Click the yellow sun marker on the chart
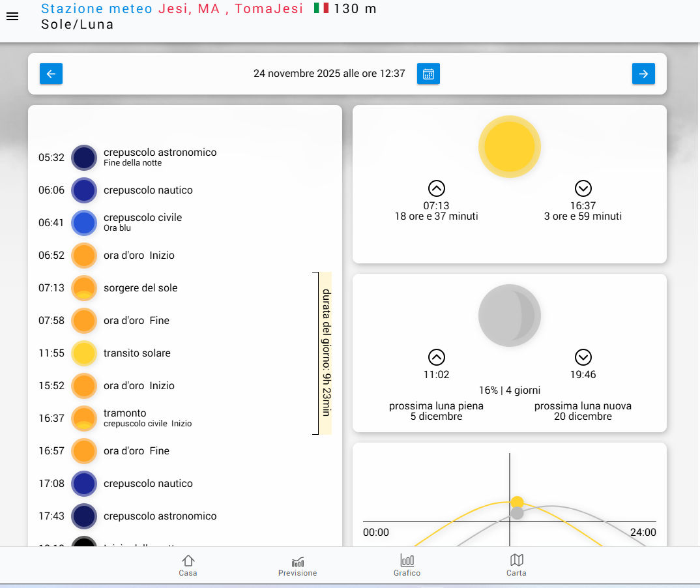This screenshot has width=700, height=588. pyautogui.click(x=517, y=502)
